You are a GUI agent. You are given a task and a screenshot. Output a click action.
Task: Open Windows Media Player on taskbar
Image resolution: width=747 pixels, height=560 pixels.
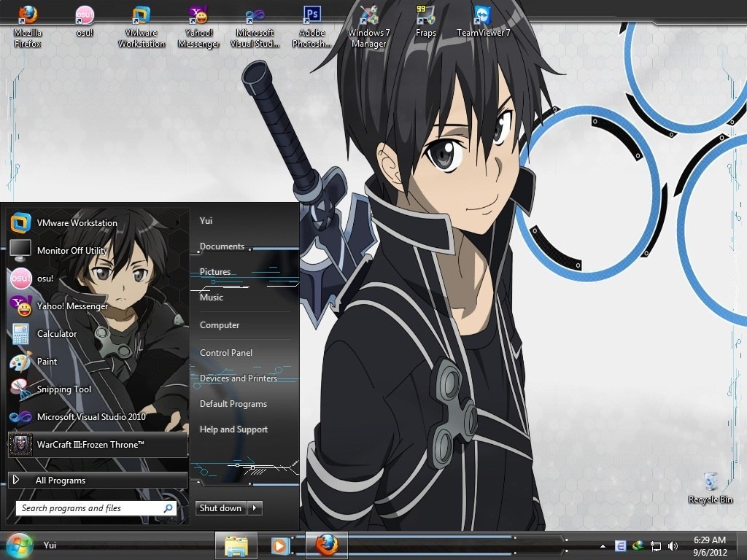click(x=280, y=545)
